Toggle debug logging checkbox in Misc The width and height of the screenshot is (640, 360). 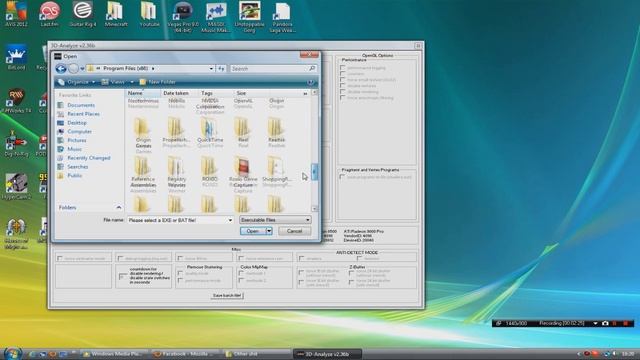tap(120, 258)
